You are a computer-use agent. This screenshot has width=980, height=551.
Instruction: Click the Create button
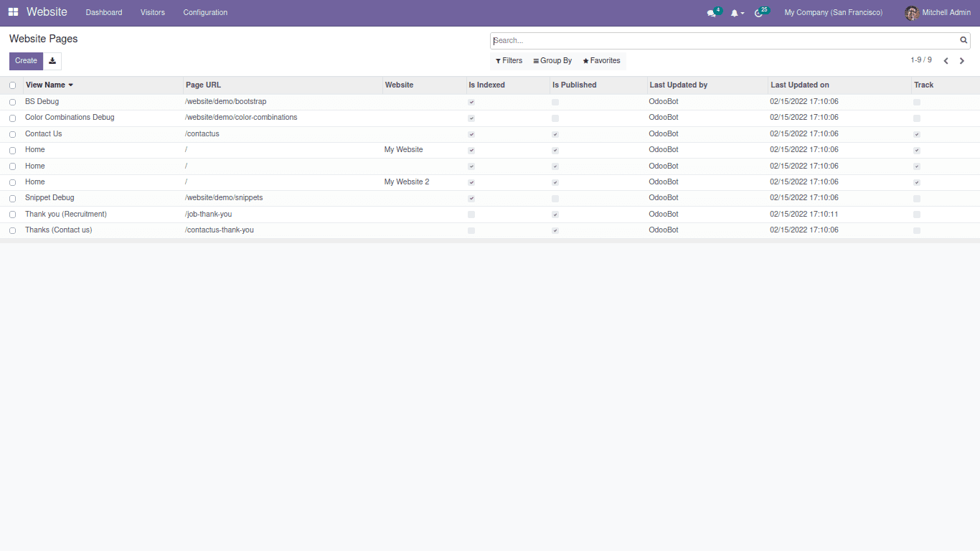(x=26, y=61)
